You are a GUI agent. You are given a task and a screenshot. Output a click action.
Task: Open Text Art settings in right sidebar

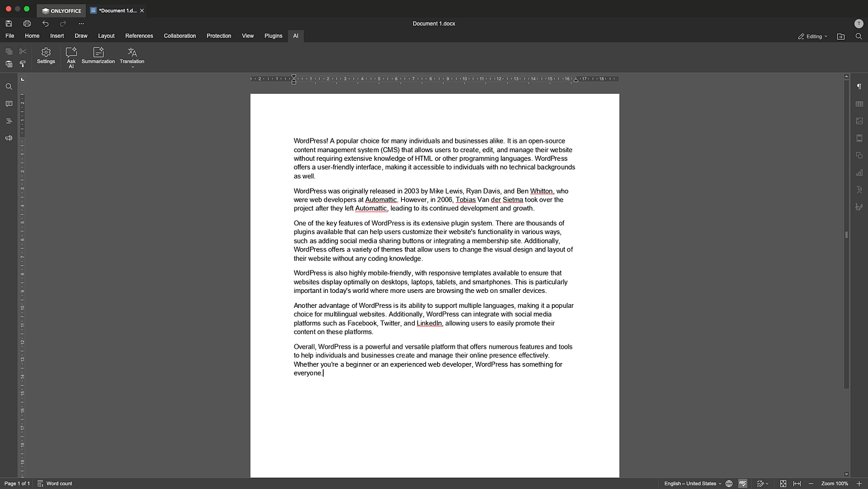pos(859,189)
